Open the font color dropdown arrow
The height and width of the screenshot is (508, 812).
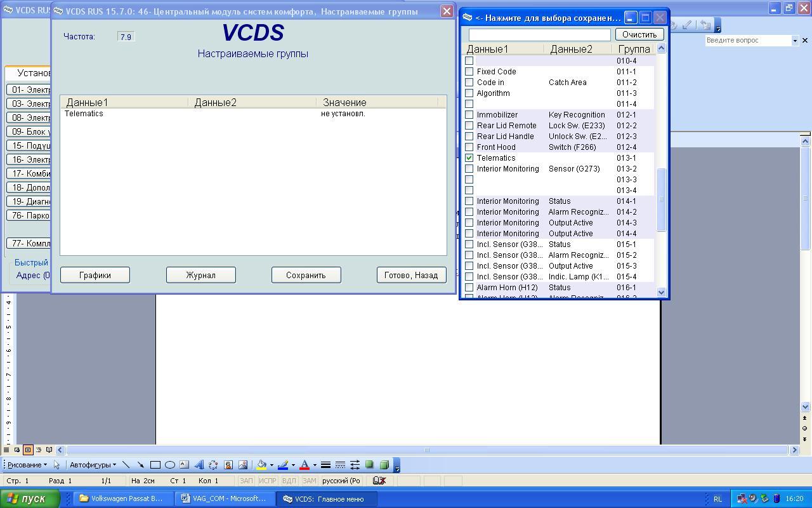point(315,465)
